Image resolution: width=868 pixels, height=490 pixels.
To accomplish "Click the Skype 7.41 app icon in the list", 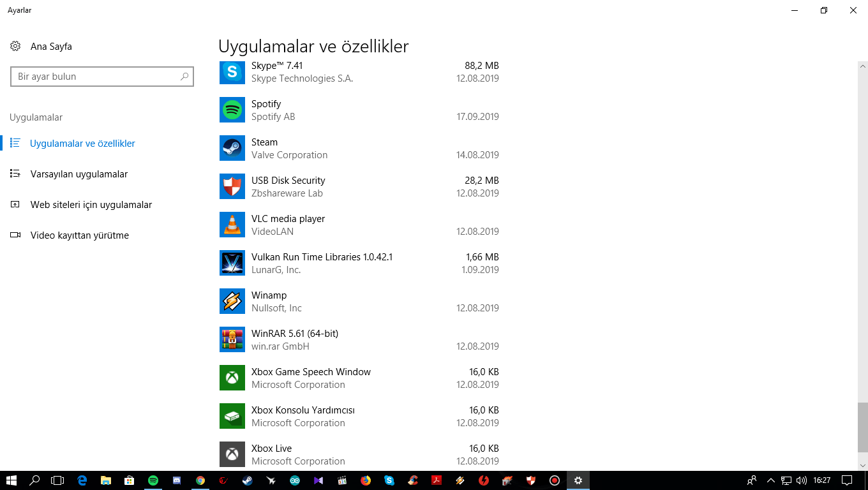I will [232, 72].
